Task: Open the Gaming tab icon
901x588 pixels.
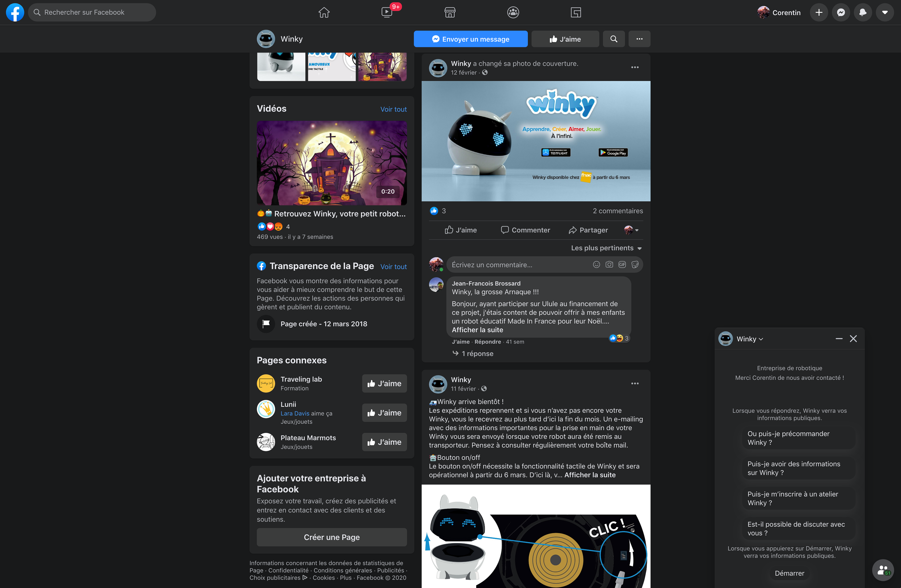Action: pyautogui.click(x=576, y=12)
